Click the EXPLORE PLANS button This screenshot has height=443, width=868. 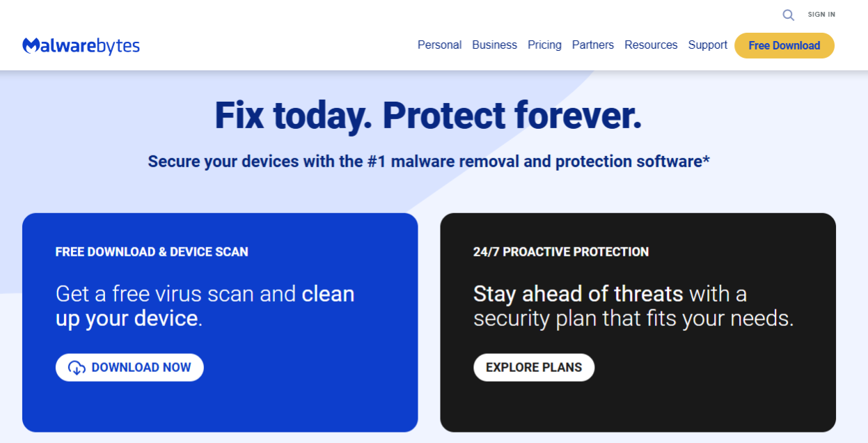[534, 368]
